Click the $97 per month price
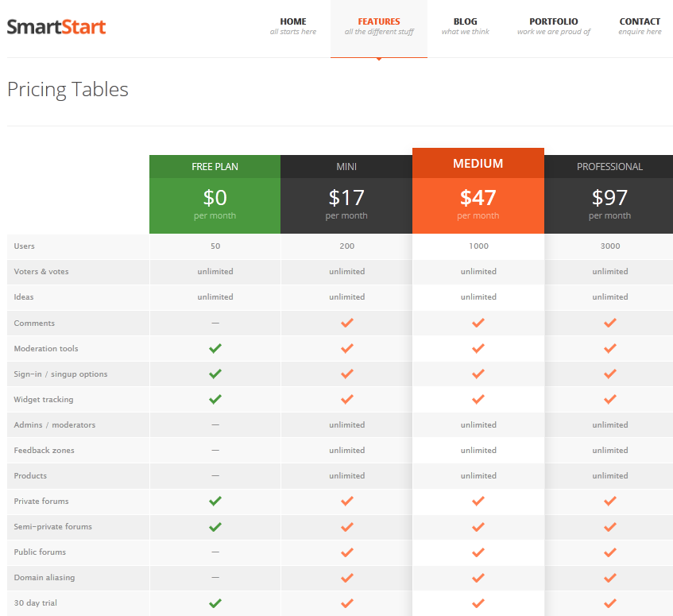This screenshot has width=673, height=616. [609, 205]
